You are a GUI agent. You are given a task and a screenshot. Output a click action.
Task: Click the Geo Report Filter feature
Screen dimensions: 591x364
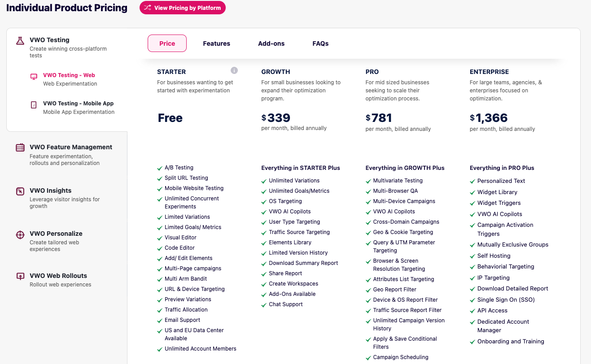pos(394,290)
